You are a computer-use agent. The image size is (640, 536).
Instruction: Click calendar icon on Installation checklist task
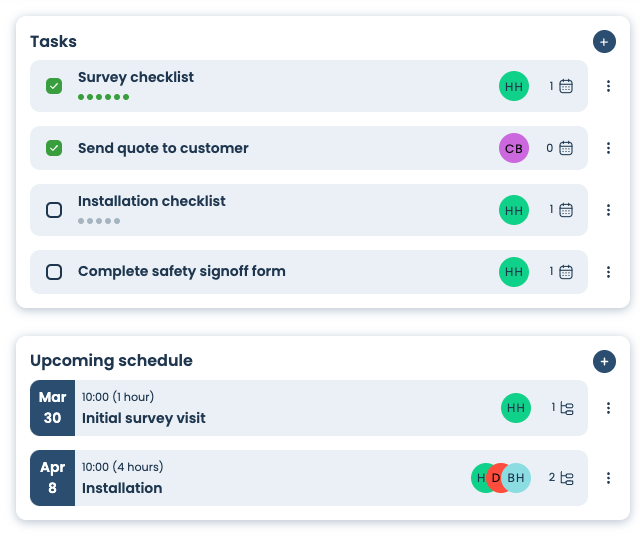(x=566, y=210)
